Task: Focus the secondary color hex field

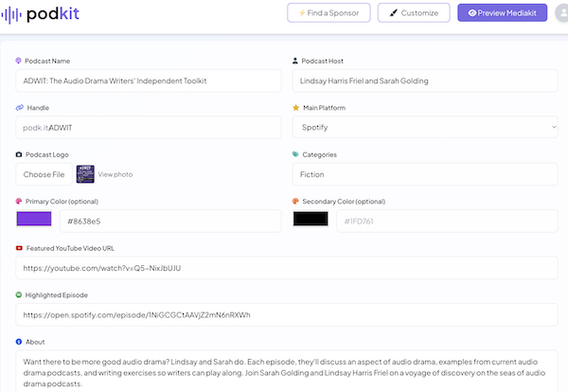Action: point(447,221)
